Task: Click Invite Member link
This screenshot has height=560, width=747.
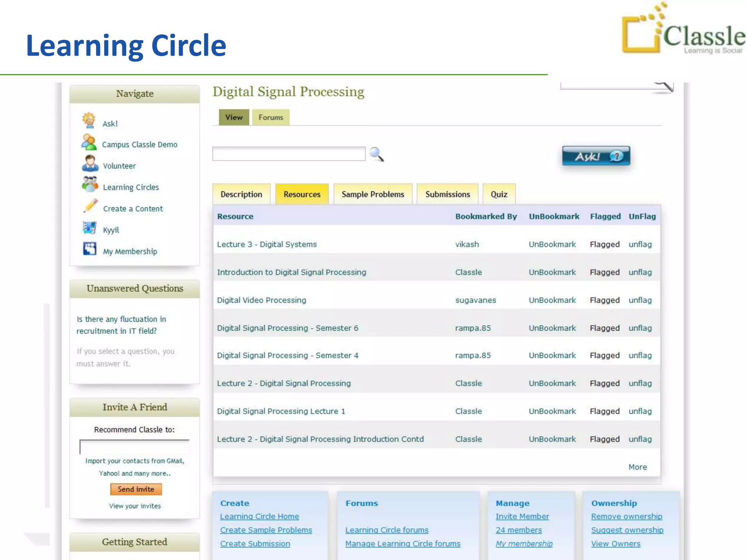Action: coord(522,517)
